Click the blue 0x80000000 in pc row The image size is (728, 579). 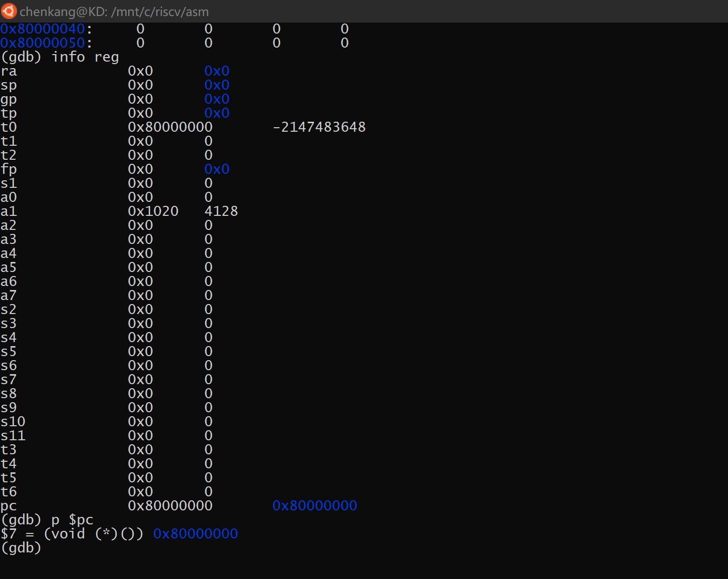click(x=314, y=506)
